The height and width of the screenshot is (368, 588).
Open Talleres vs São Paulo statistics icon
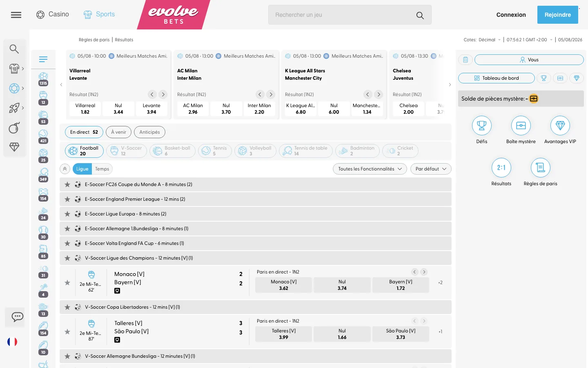(x=117, y=340)
